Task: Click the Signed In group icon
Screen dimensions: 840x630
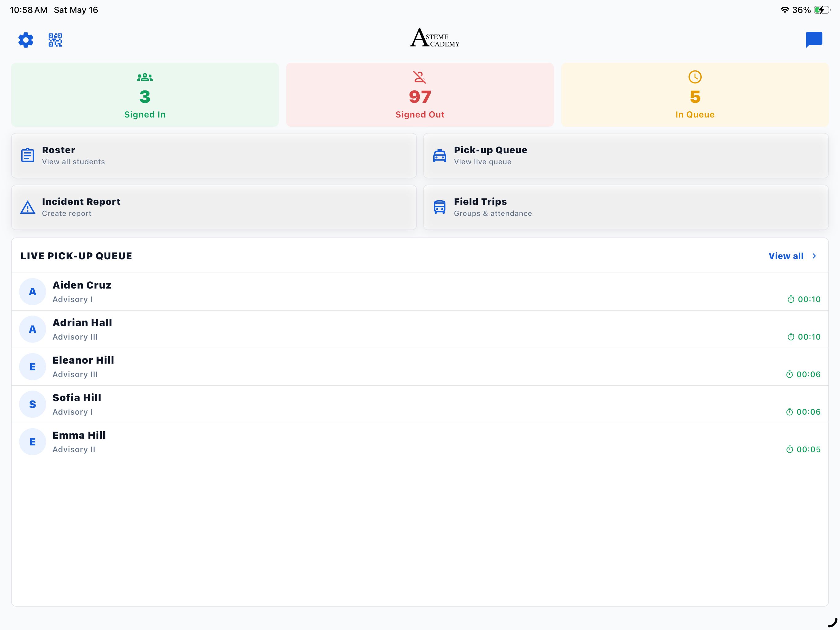Action: (145, 77)
